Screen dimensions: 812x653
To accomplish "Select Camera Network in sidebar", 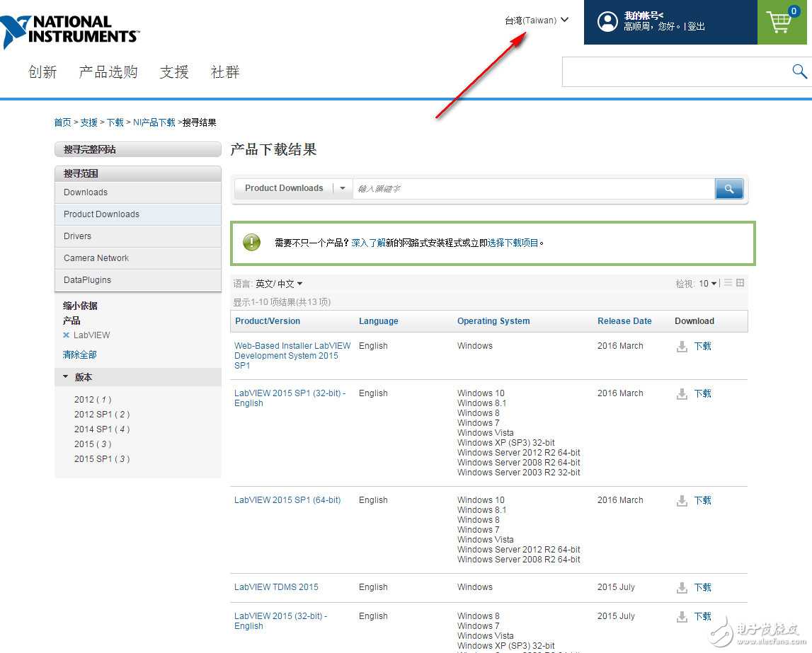I will (138, 258).
